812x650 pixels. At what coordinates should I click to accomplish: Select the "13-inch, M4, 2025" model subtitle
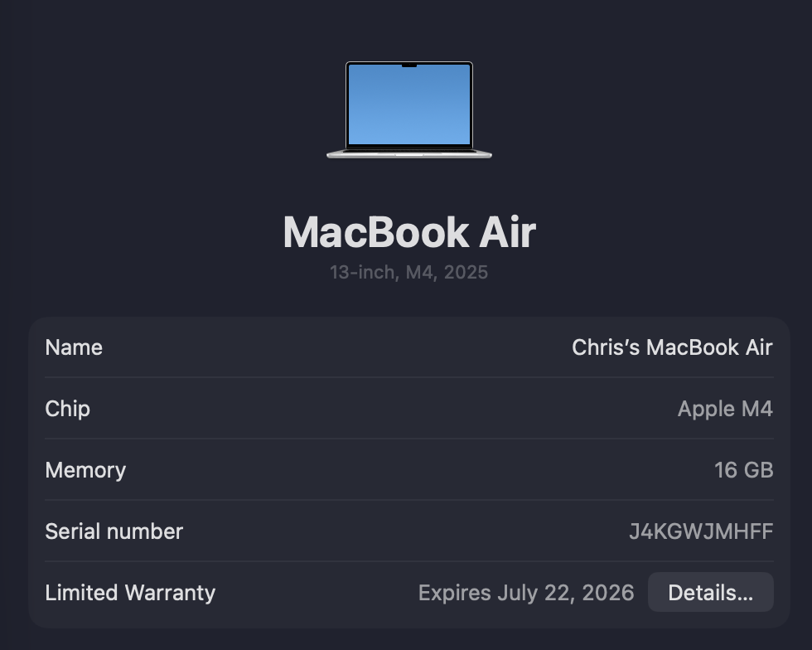pos(409,272)
